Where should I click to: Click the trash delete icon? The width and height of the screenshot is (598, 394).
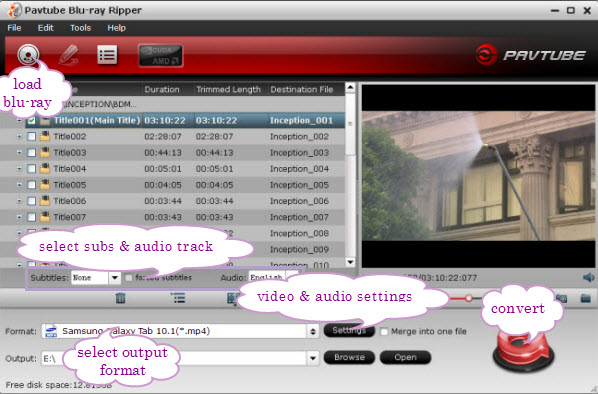(x=121, y=298)
